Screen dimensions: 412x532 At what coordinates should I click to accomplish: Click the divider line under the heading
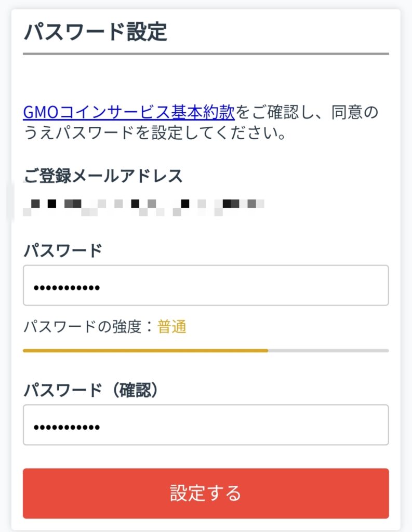pyautogui.click(x=206, y=52)
